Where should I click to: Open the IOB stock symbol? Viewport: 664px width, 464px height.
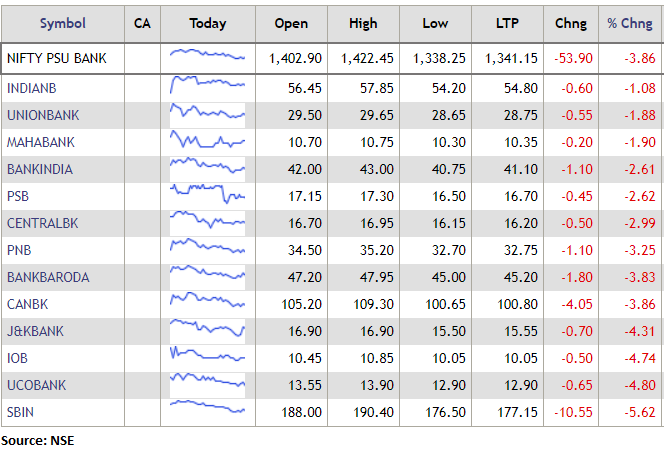pyautogui.click(x=17, y=357)
